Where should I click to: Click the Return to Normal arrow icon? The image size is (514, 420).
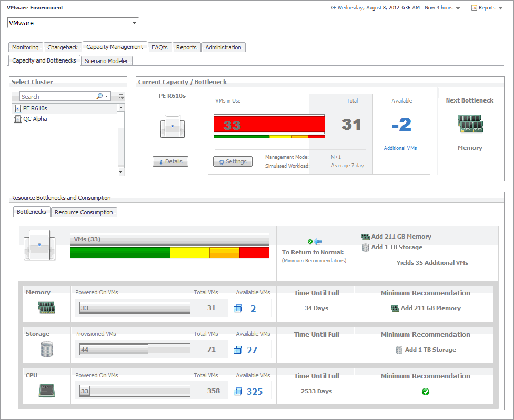(317, 242)
